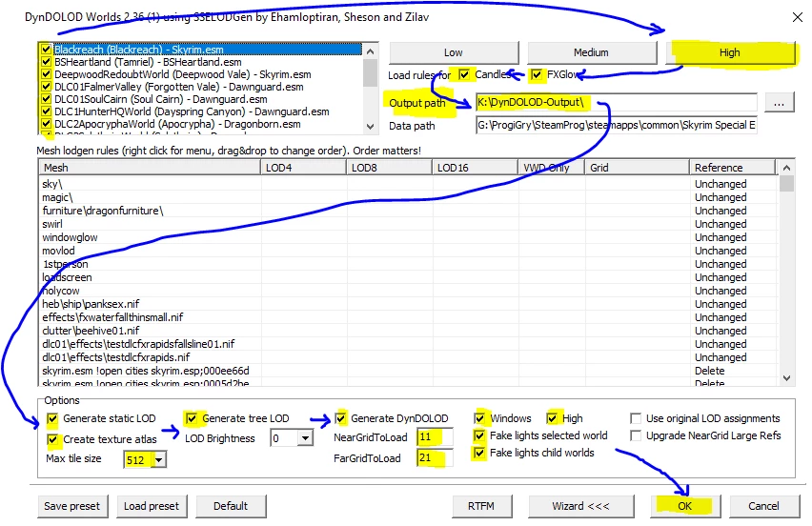Click the Cancel button
This screenshot has width=812, height=526.
point(763,506)
